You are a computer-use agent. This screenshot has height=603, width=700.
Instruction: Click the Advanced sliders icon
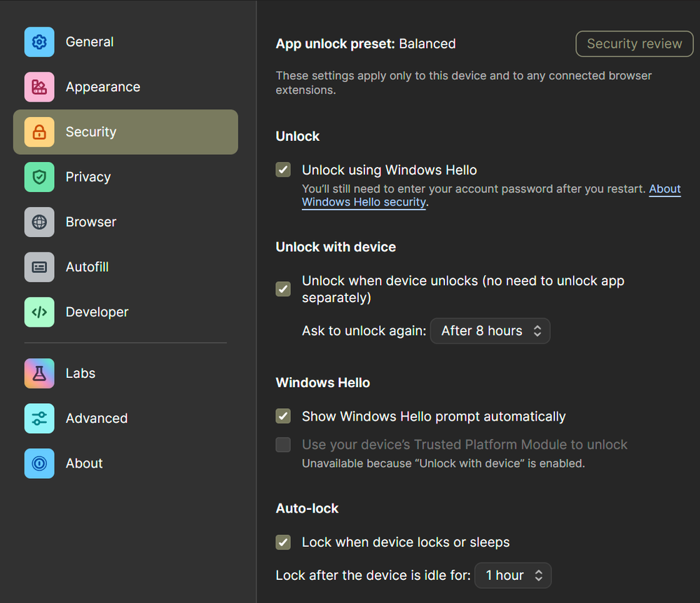pyautogui.click(x=39, y=419)
